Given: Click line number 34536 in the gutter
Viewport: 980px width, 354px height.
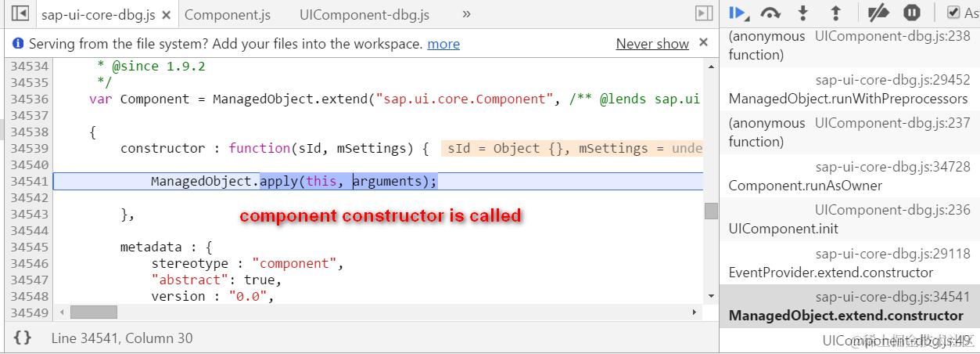Looking at the screenshot, I should point(28,99).
